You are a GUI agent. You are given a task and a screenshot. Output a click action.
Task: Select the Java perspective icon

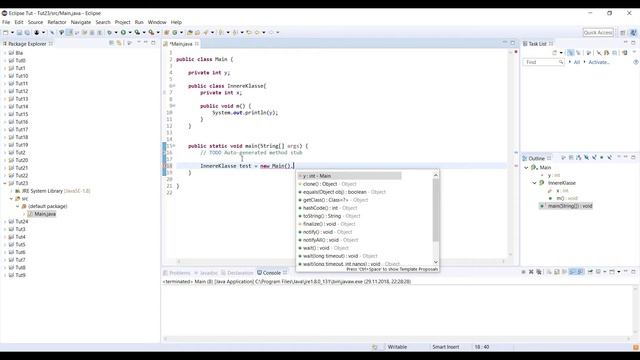(633, 33)
